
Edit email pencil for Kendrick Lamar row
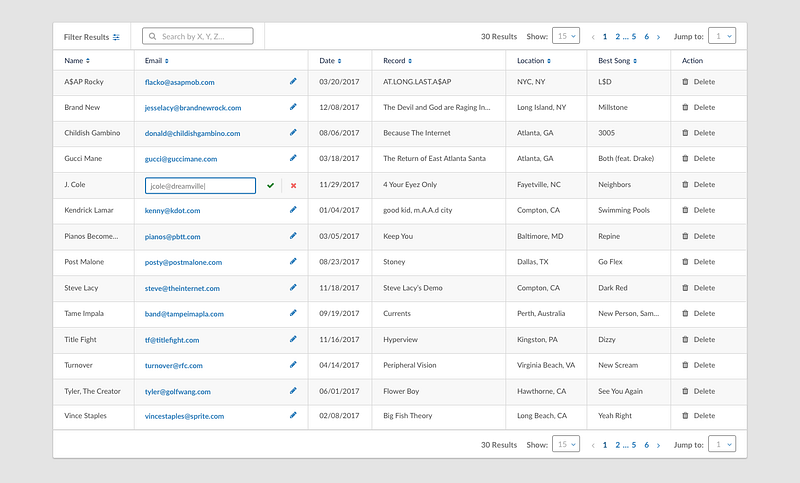tap(293, 210)
